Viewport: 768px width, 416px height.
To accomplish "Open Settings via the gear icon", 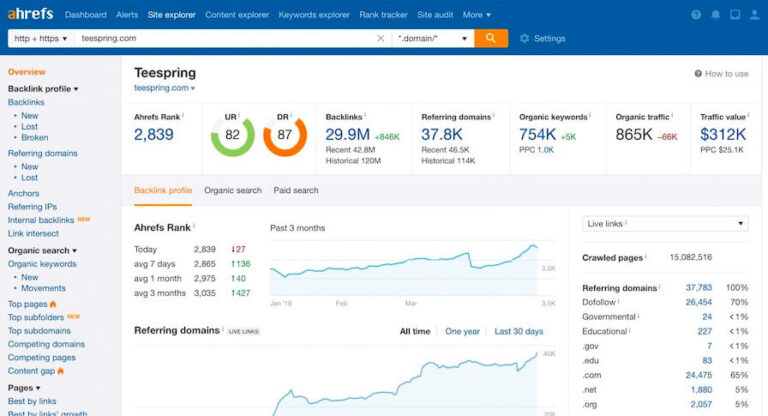I will (x=525, y=39).
